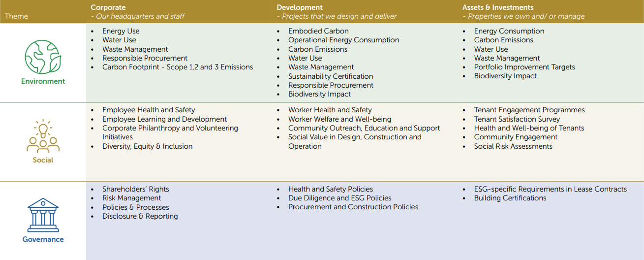Click the Assets & Investments column header
The height and width of the screenshot is (260, 644).
(498, 7)
